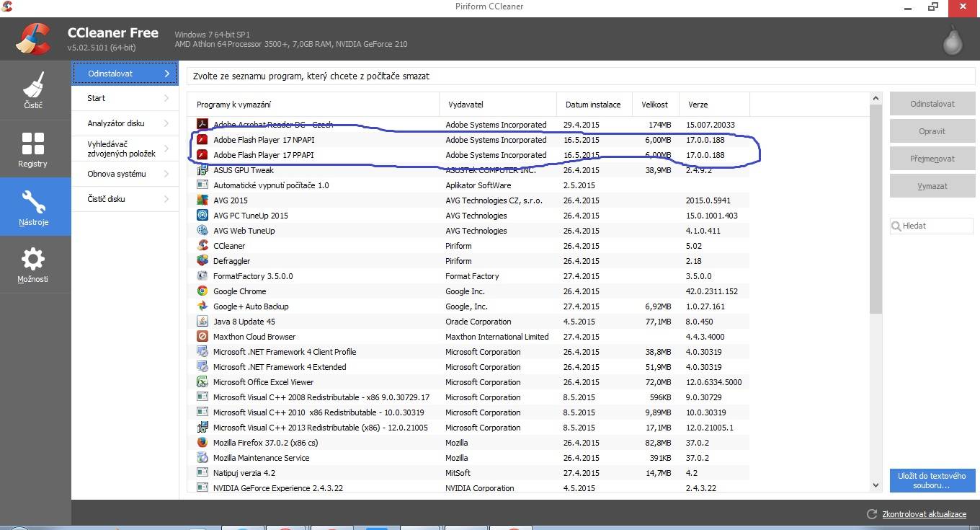Click Uložit do textového souboru button

(x=932, y=481)
